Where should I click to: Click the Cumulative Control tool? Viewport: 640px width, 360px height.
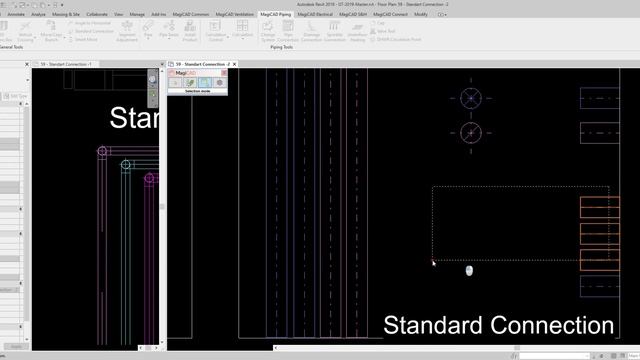[x=216, y=31]
